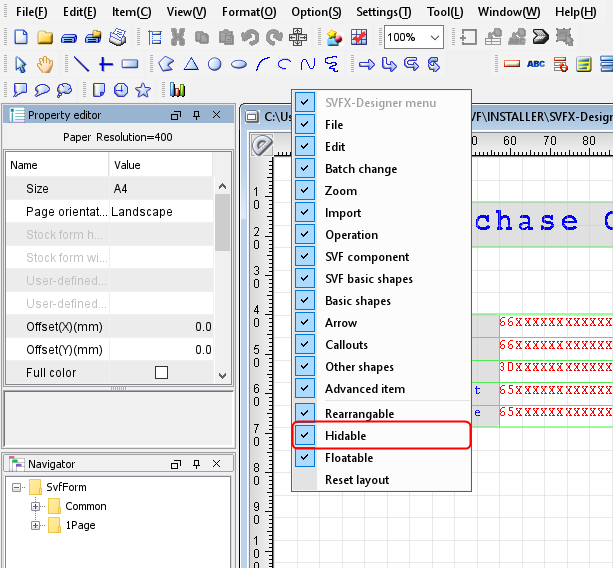Uncheck Floatable in the layout menu
This screenshot has width=613, height=568.
(306, 458)
